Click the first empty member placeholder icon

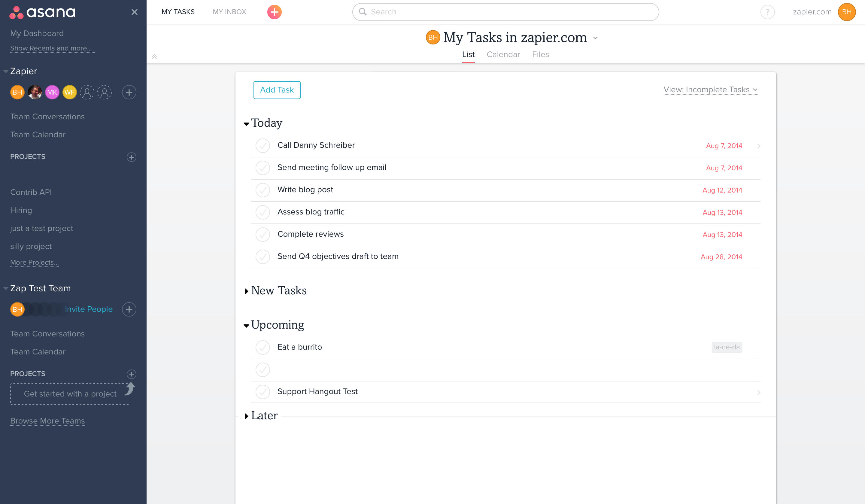pyautogui.click(x=87, y=92)
